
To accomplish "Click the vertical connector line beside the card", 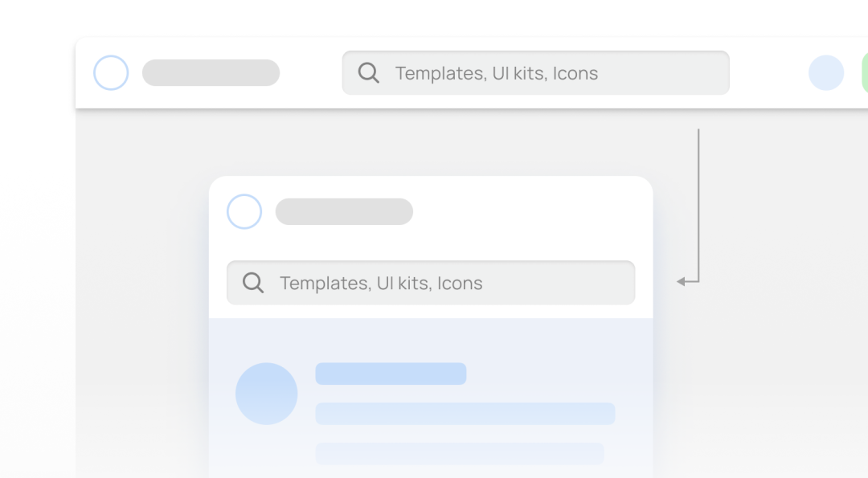I will pos(698,205).
